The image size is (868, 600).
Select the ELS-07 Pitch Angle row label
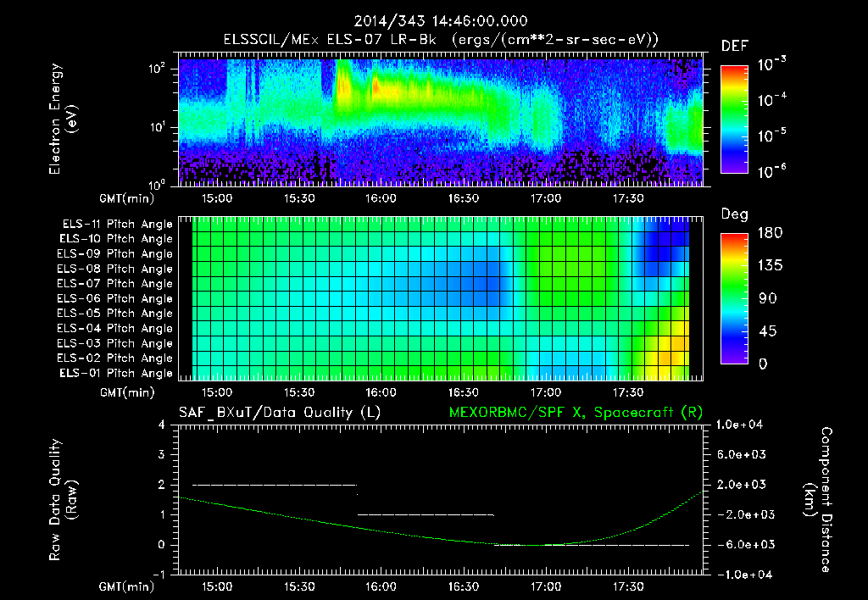pos(115,284)
